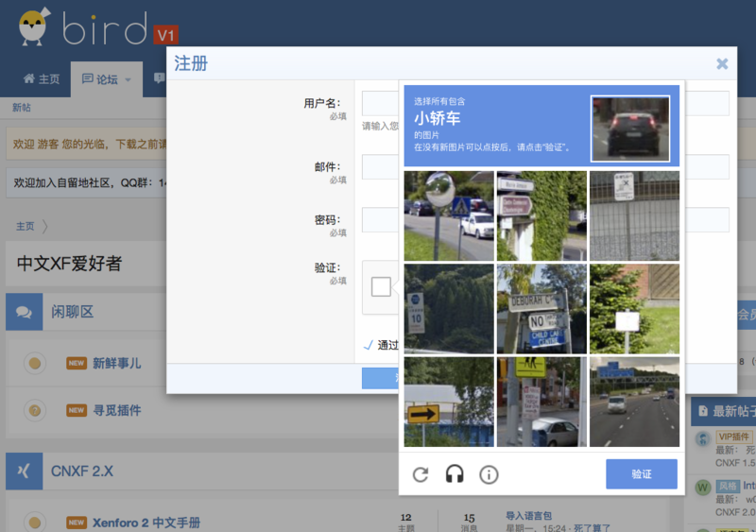This screenshot has width=756, height=532.
Task: Click the blue 验证 verify button
Action: pyautogui.click(x=642, y=474)
